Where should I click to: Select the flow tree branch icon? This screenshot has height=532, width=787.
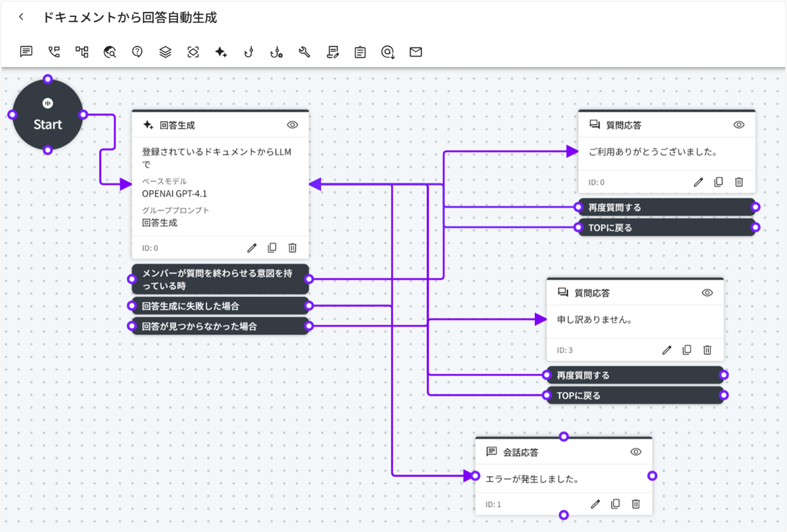pyautogui.click(x=82, y=52)
